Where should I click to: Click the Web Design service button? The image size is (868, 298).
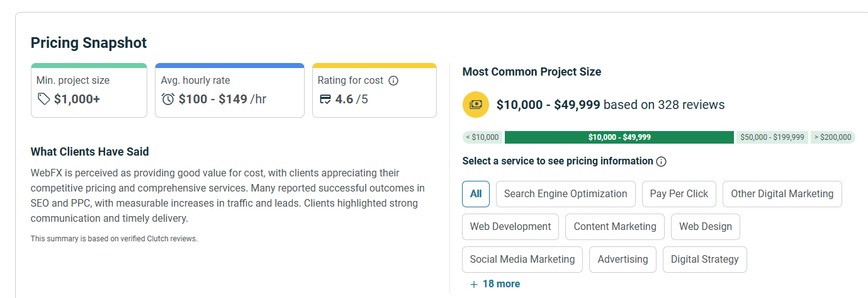pyautogui.click(x=705, y=227)
